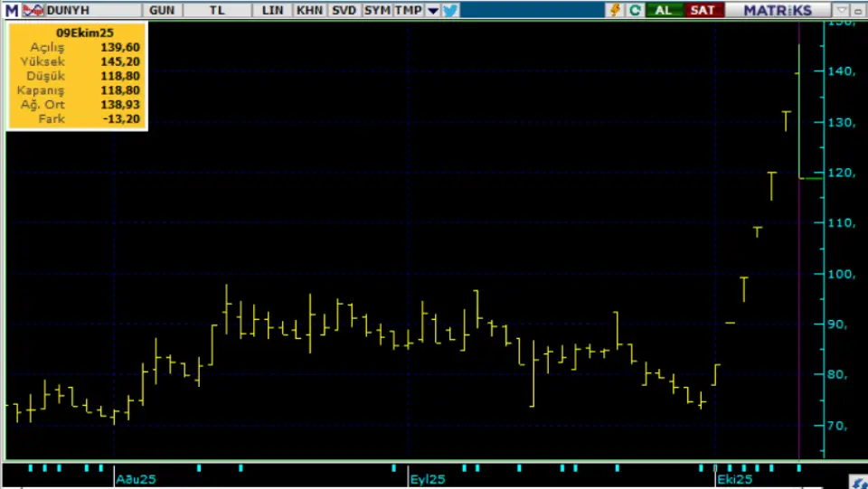Toggle the SVD option in toolbar
The image size is (868, 489).
344,10
